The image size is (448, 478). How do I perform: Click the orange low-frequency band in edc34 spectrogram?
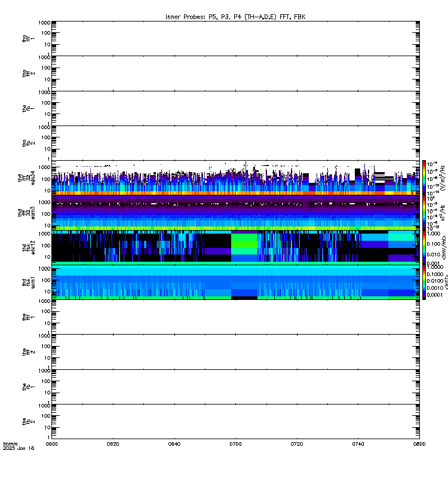(235, 193)
